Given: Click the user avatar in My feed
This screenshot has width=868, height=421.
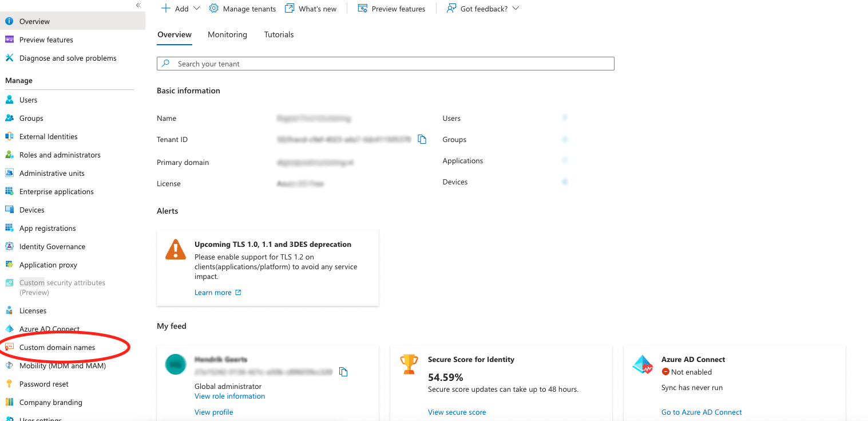Looking at the screenshot, I should point(176,365).
